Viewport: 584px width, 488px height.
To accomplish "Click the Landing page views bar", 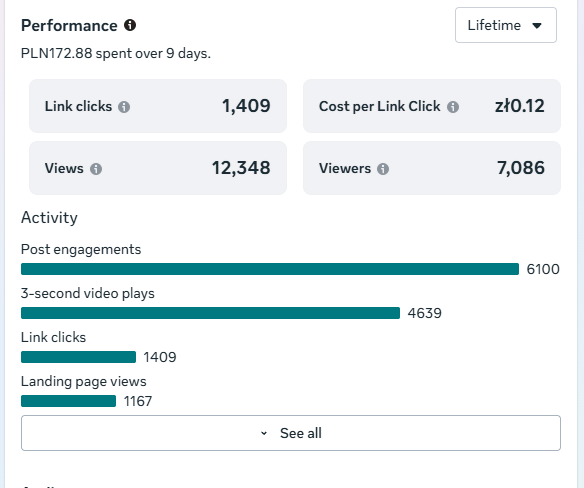I will 69,401.
